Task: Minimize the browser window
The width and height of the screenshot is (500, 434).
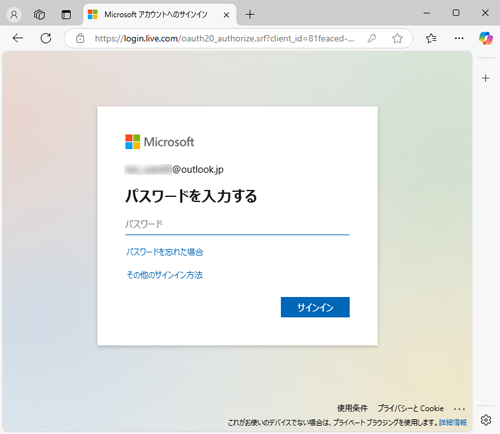Action: [427, 13]
